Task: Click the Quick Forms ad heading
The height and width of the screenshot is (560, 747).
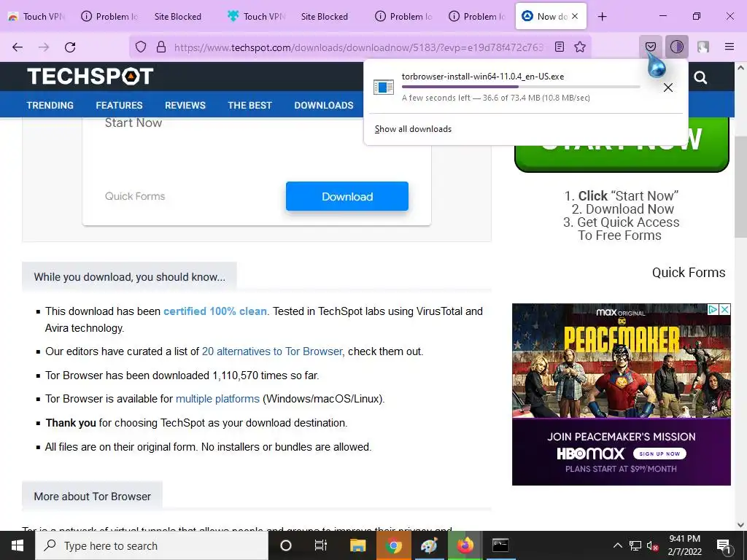Action: [689, 273]
